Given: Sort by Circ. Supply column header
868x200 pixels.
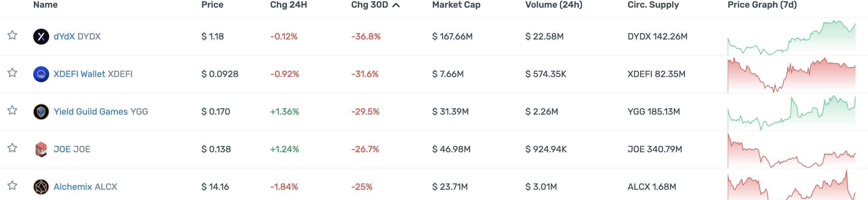Looking at the screenshot, I should (653, 5).
